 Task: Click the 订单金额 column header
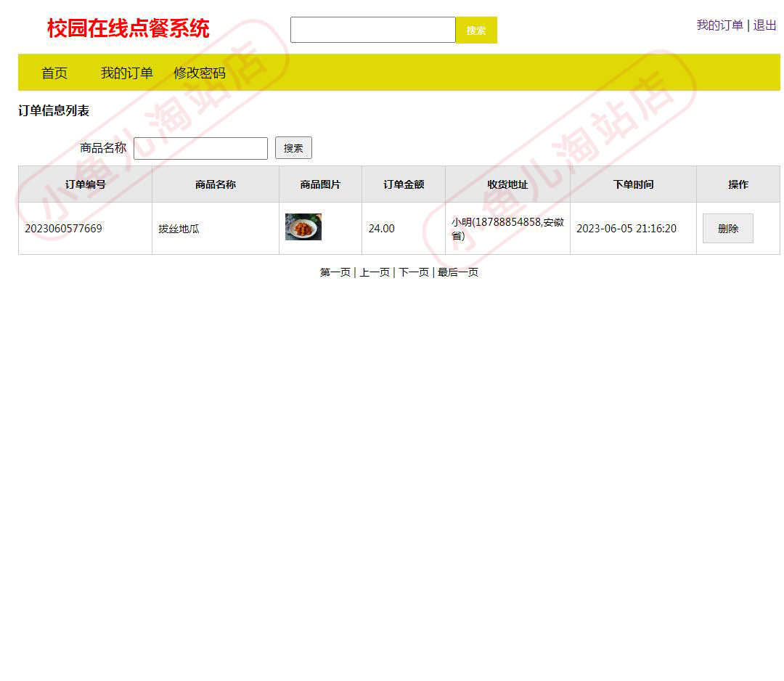(x=404, y=184)
